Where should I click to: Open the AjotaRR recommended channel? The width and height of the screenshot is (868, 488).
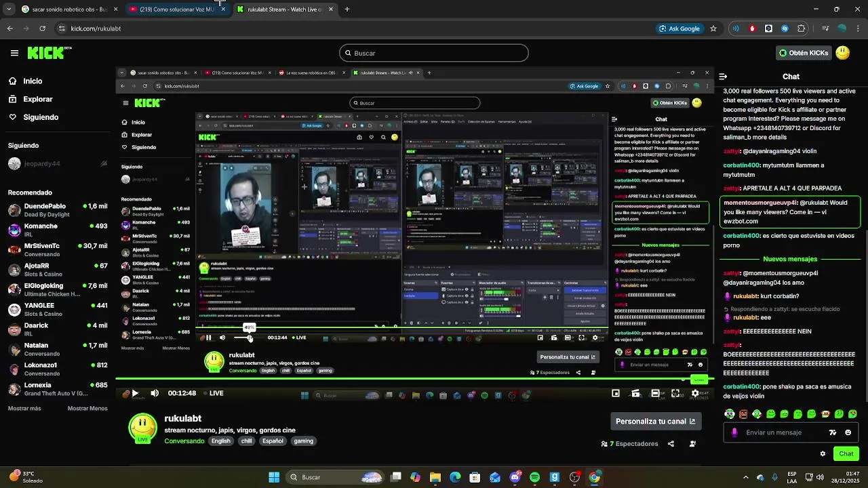tap(57, 270)
